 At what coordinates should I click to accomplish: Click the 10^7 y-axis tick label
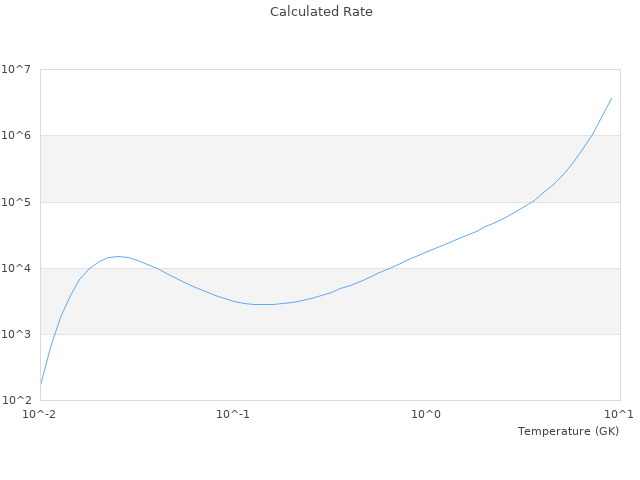click(x=16, y=69)
